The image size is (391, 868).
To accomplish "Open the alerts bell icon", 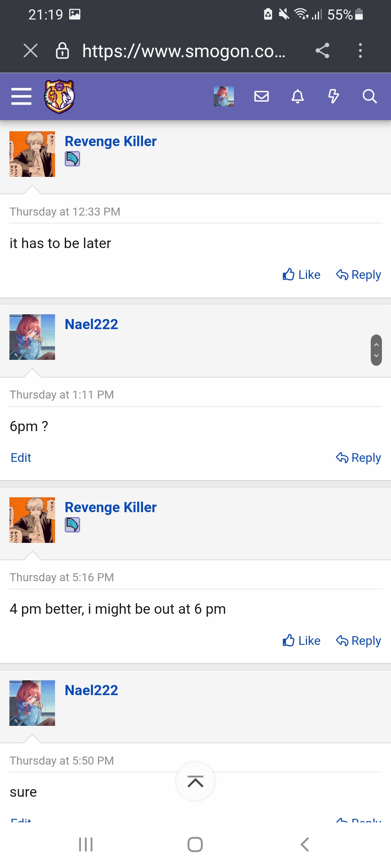I will pyautogui.click(x=298, y=97).
